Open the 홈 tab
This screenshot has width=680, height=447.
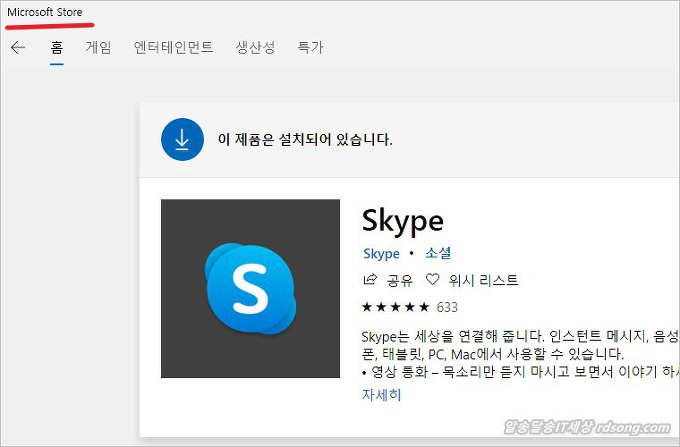57,47
